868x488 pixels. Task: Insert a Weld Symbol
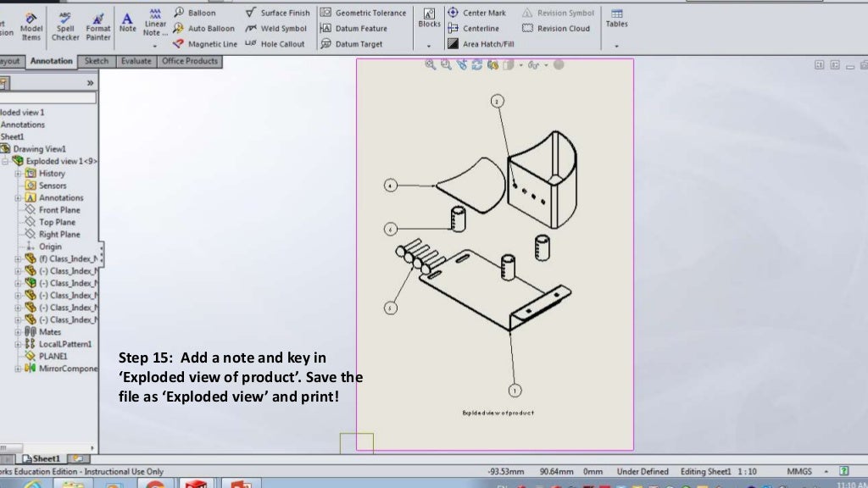[275, 28]
